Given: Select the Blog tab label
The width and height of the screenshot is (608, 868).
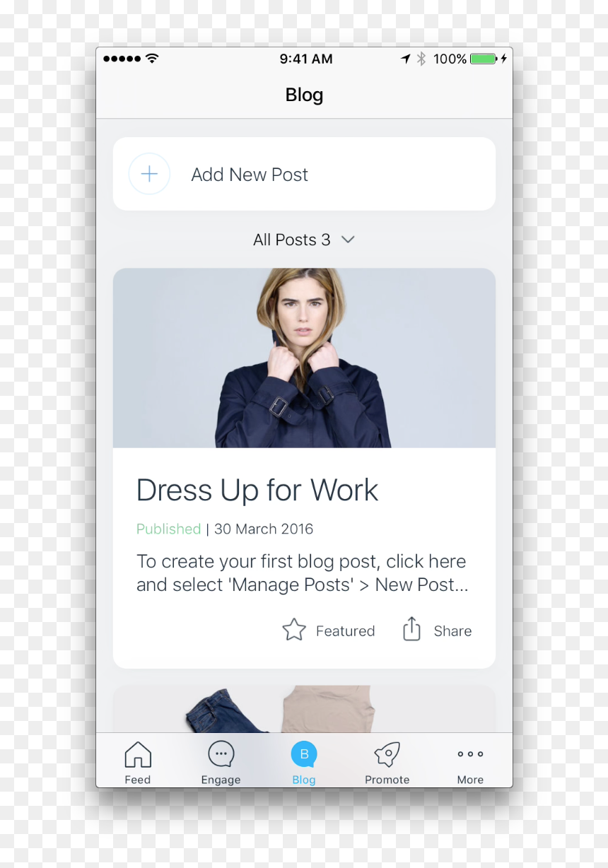Looking at the screenshot, I should click(x=304, y=780).
